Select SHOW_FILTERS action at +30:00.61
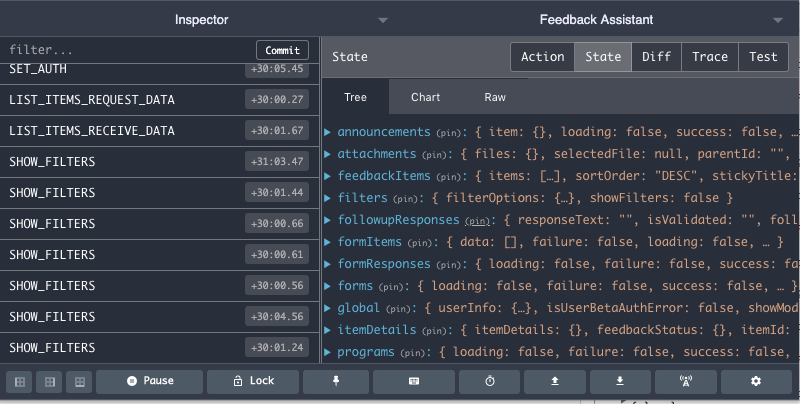 click(x=159, y=255)
